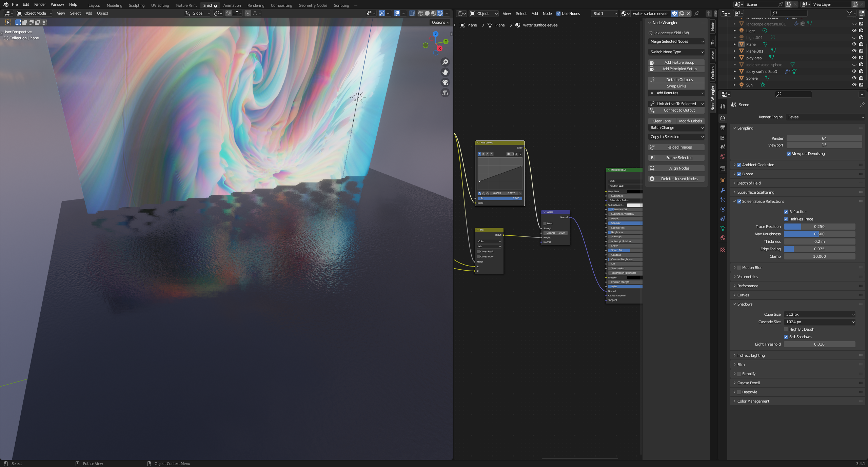Toggle X-ray icon in viewport header
The image size is (868, 467).
[412, 13]
